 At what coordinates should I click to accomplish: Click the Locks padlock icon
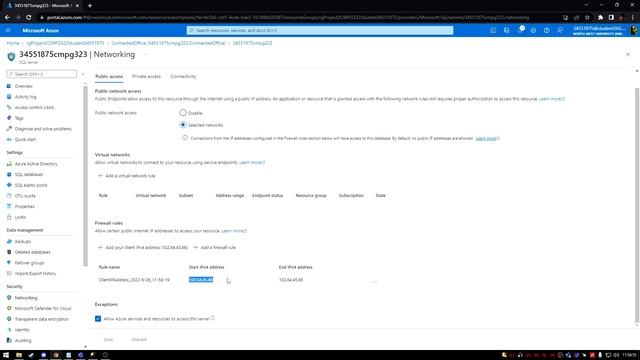pos(9,217)
